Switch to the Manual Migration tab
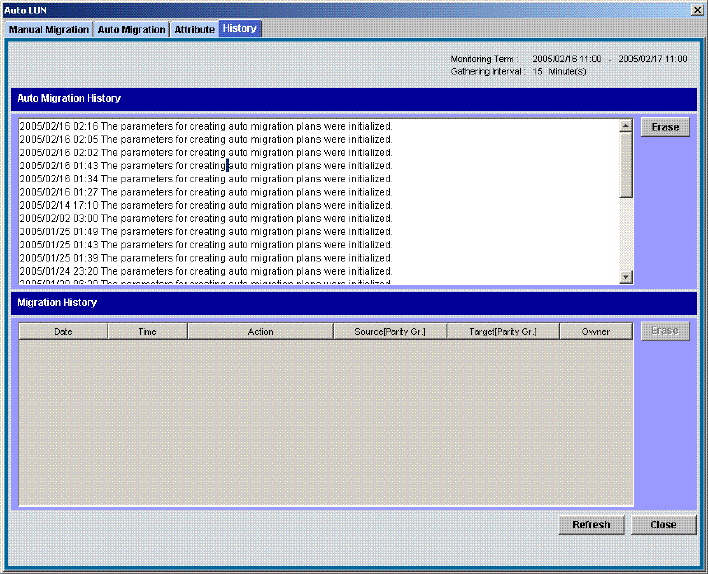 click(49, 30)
